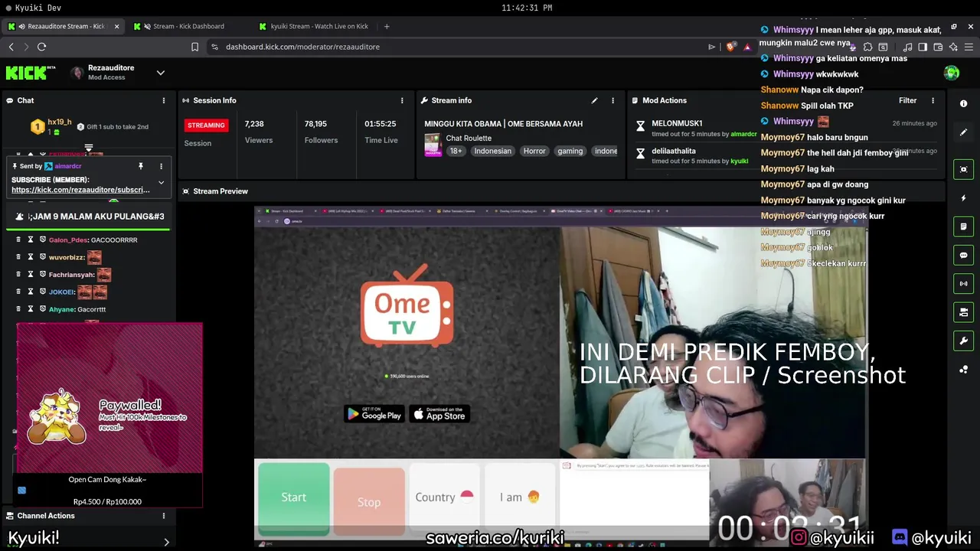Toggle the wrench widget icon in right sidebar
This screenshot has width=980, height=551.
point(963,341)
